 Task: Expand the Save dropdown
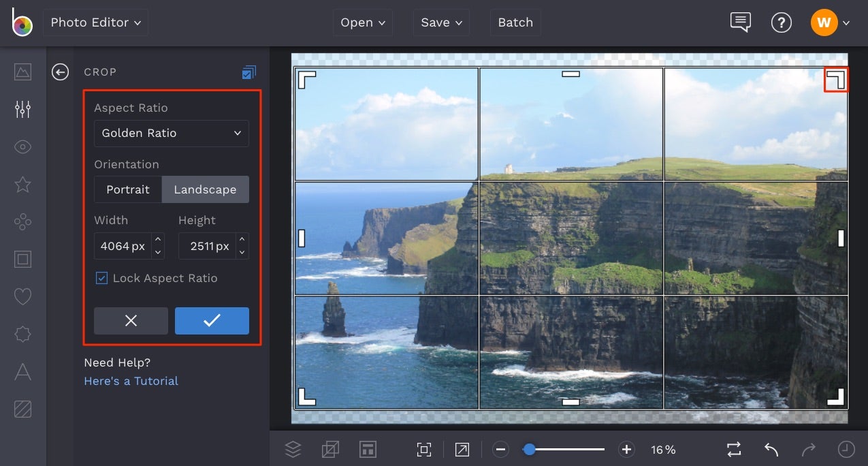tap(440, 22)
